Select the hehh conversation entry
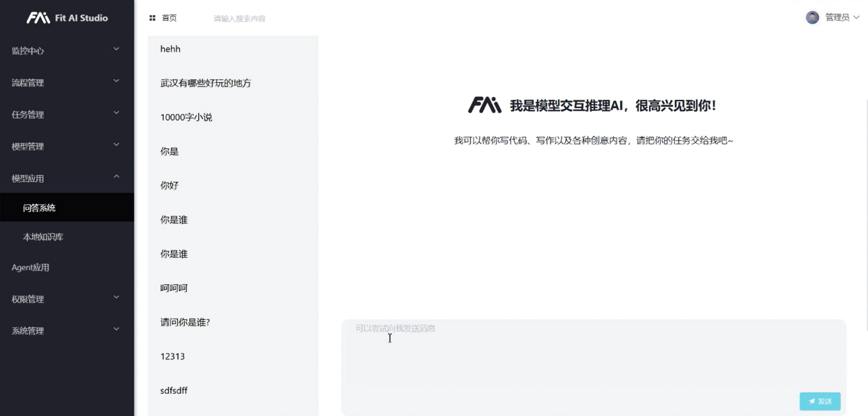The height and width of the screenshot is (416, 868). [233, 49]
